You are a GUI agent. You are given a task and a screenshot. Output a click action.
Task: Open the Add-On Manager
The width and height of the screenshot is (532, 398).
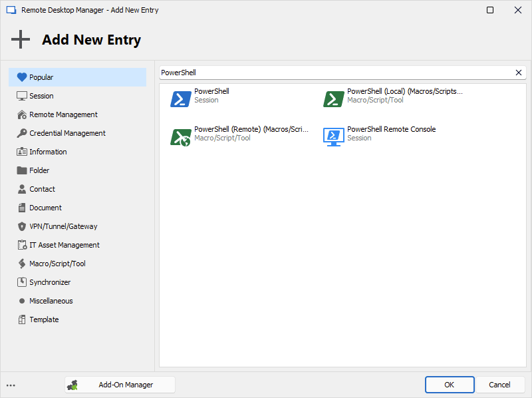[x=120, y=385]
